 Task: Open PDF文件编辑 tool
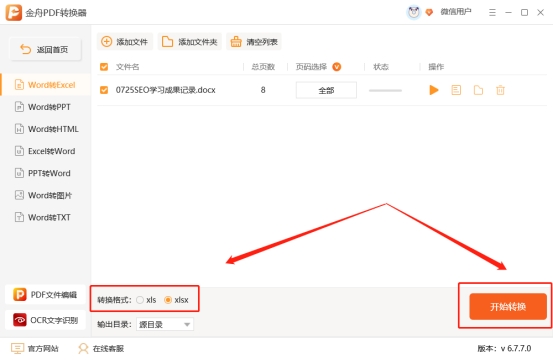click(x=45, y=294)
